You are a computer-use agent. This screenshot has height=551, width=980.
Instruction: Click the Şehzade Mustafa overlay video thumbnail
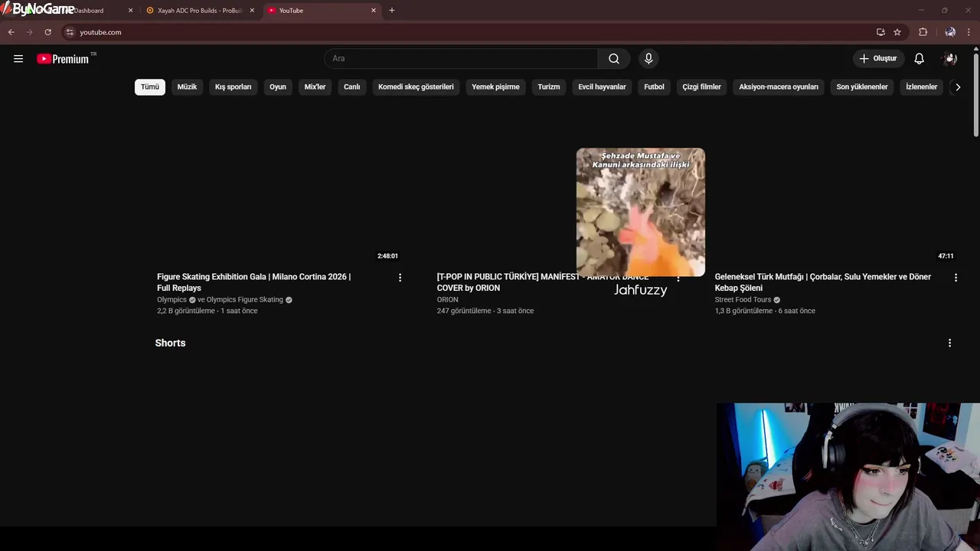(x=641, y=212)
